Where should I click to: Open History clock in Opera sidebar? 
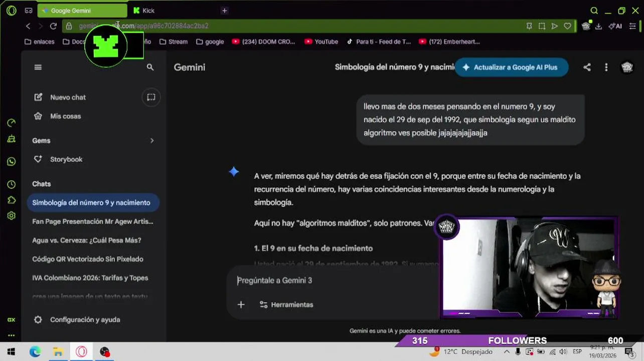pyautogui.click(x=11, y=185)
